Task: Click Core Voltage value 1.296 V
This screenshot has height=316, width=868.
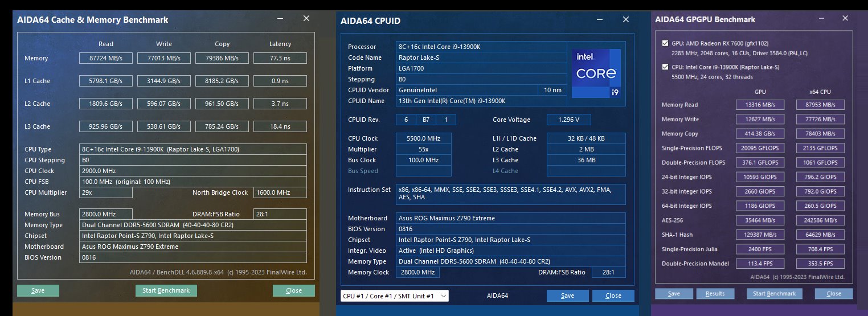Action: pos(569,120)
